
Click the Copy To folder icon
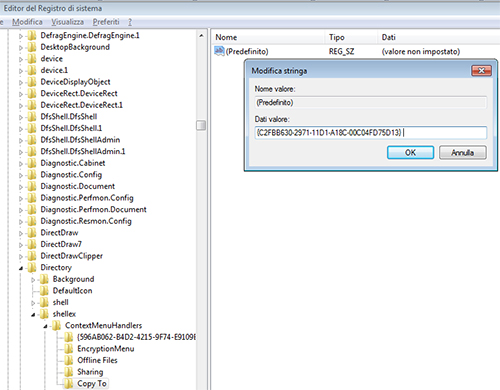[68, 383]
